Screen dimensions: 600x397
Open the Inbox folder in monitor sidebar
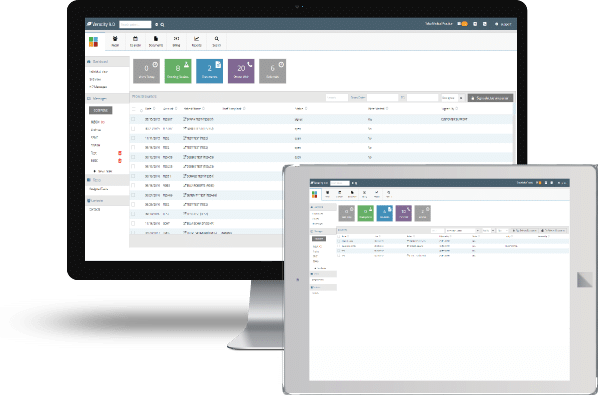tap(98, 122)
